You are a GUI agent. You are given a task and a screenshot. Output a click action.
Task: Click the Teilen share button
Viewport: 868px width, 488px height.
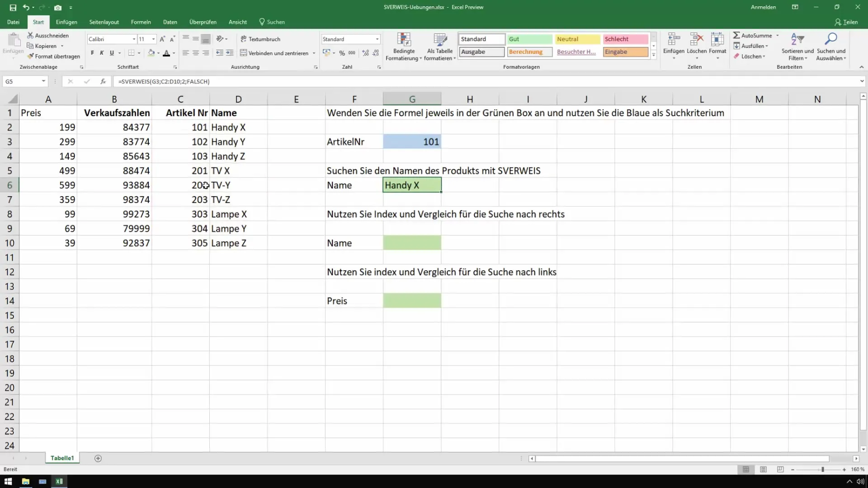[846, 22]
